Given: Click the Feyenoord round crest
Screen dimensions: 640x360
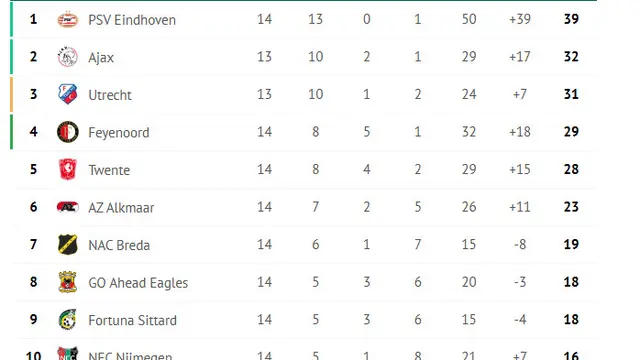Looking at the screenshot, I should [68, 132].
